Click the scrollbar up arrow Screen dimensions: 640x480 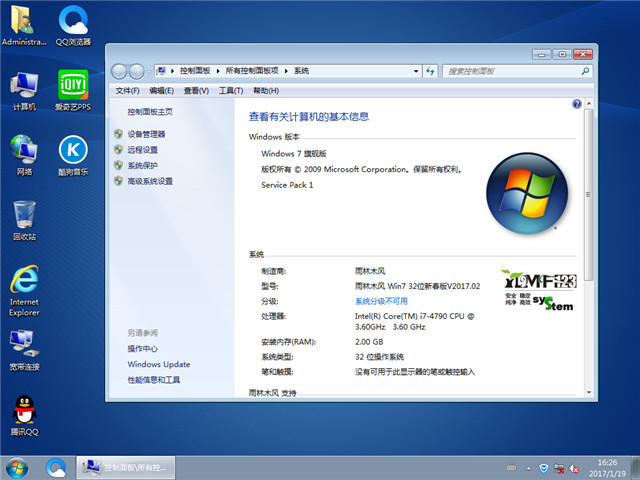click(x=589, y=103)
